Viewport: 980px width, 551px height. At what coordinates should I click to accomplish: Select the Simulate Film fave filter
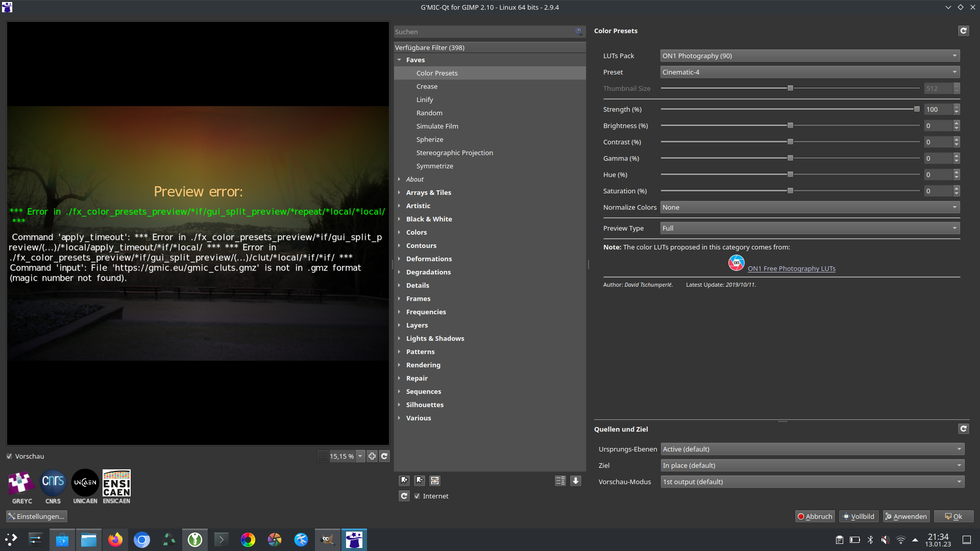point(437,126)
